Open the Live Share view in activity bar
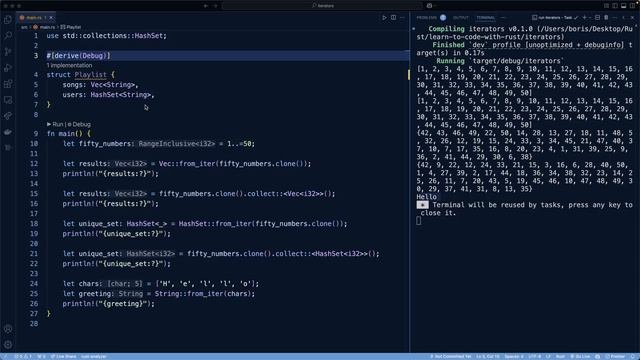Viewport: 640px width, 360px height. point(8,116)
